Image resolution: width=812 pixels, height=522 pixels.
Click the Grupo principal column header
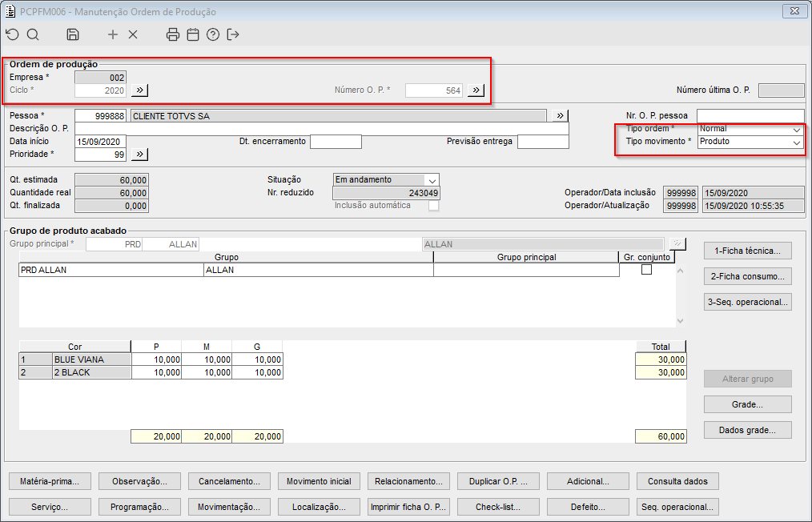526,257
